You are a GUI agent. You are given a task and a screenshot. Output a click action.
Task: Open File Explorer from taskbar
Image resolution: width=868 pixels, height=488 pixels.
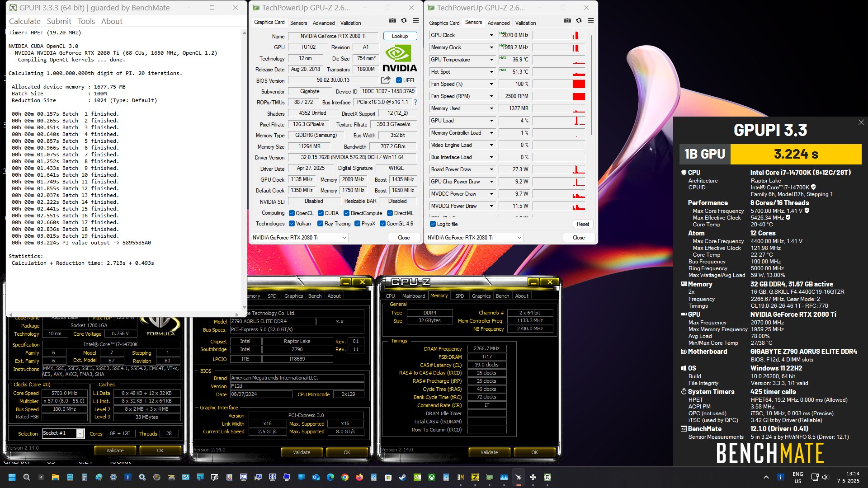(56, 477)
